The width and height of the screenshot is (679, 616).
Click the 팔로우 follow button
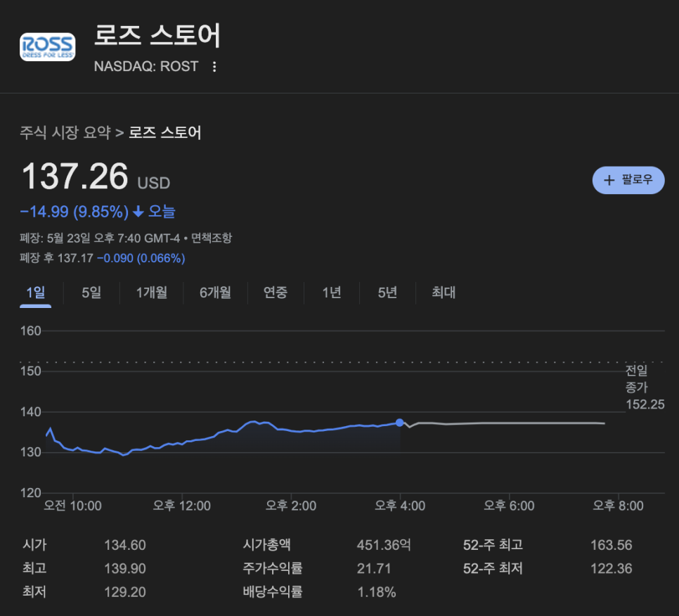point(628,180)
